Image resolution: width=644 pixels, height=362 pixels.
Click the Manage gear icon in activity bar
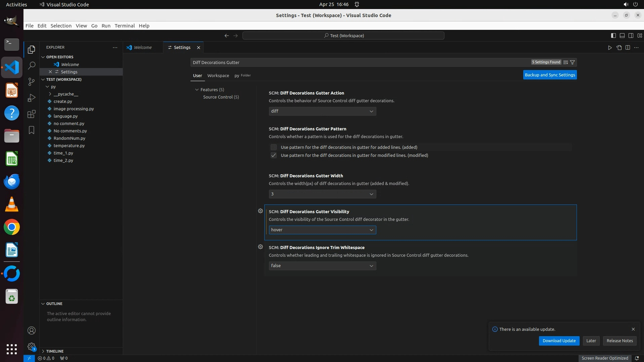(32, 346)
